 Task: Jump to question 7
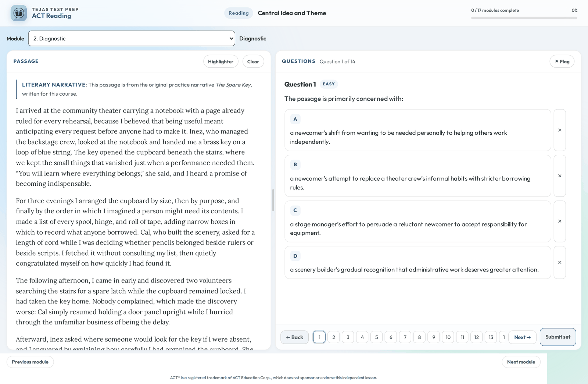[405, 337]
